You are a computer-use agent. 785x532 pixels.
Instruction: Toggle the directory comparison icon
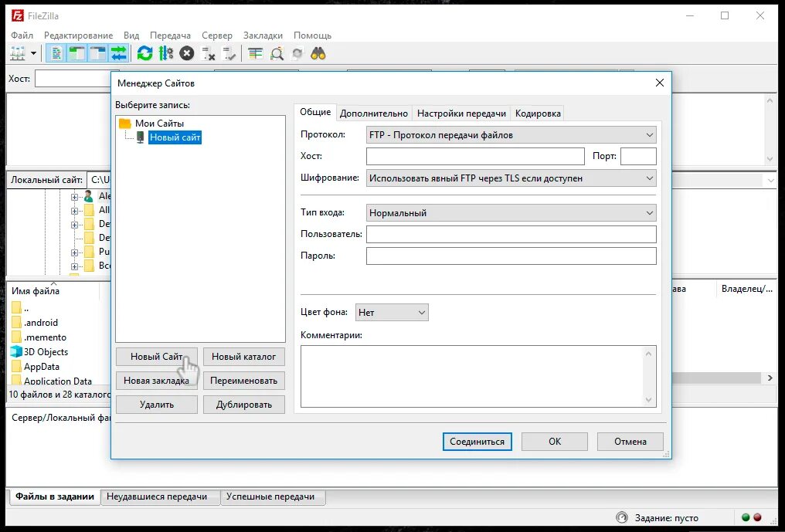(277, 53)
